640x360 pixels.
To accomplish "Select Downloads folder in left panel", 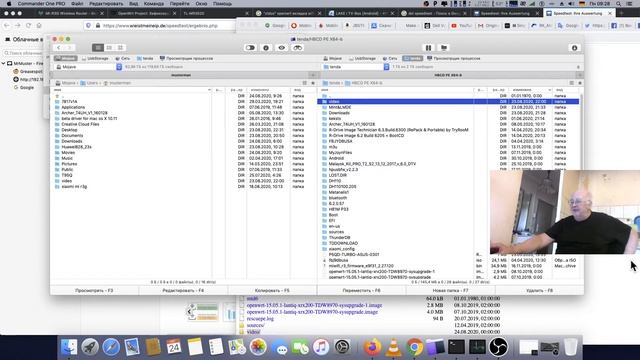I will [72, 141].
